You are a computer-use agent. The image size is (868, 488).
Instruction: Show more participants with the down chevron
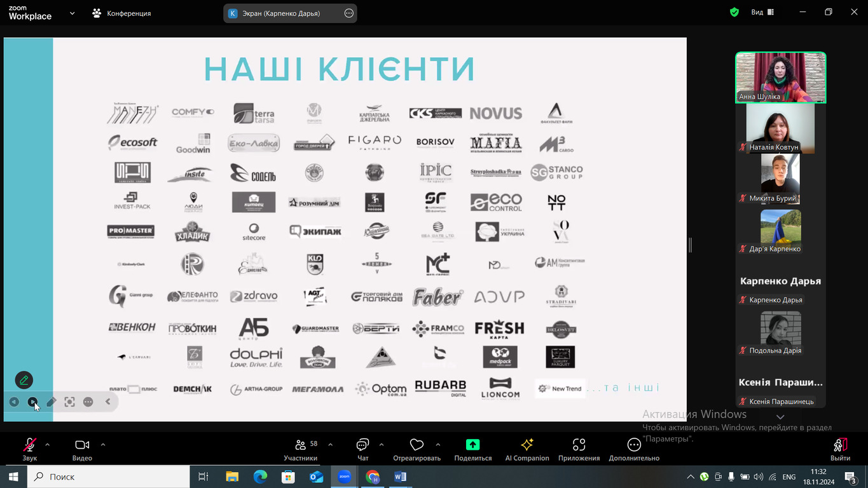click(x=780, y=417)
